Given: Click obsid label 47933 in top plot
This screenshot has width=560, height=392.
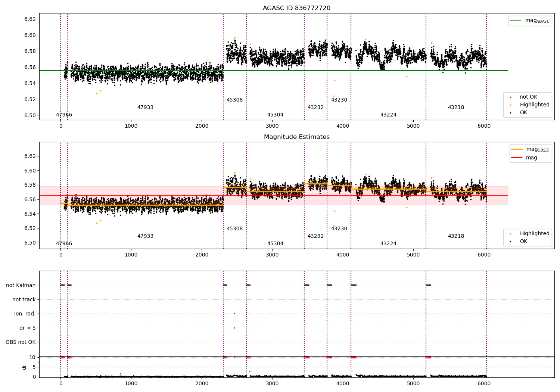Looking at the screenshot, I should (x=145, y=108).
